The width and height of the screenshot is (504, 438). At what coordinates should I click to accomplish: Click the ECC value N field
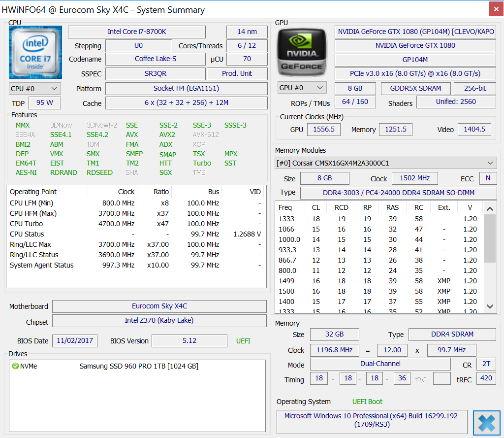488,178
